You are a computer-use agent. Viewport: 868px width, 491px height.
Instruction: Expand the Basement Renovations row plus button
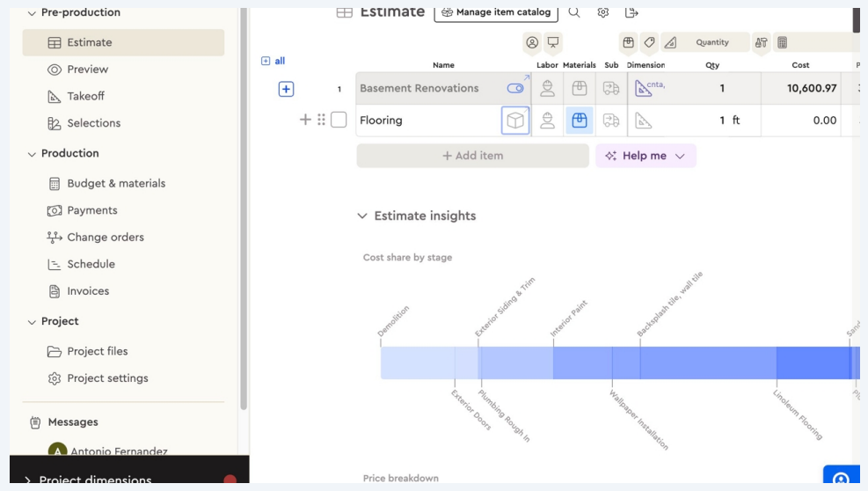pos(286,89)
